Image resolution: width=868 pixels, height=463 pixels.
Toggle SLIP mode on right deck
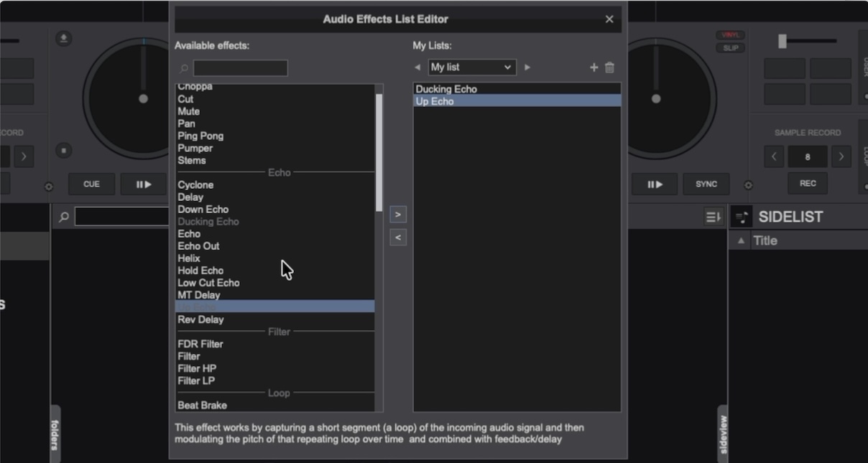click(730, 48)
